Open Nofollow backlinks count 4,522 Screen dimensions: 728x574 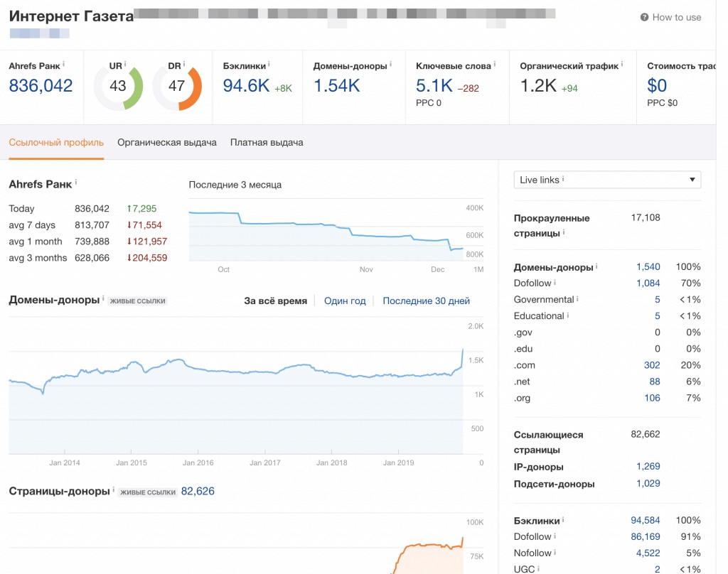pos(648,553)
